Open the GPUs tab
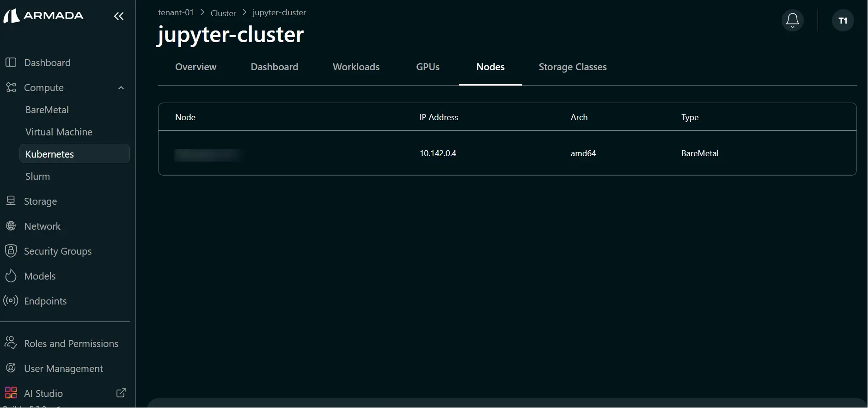The image size is (868, 408). [x=428, y=67]
